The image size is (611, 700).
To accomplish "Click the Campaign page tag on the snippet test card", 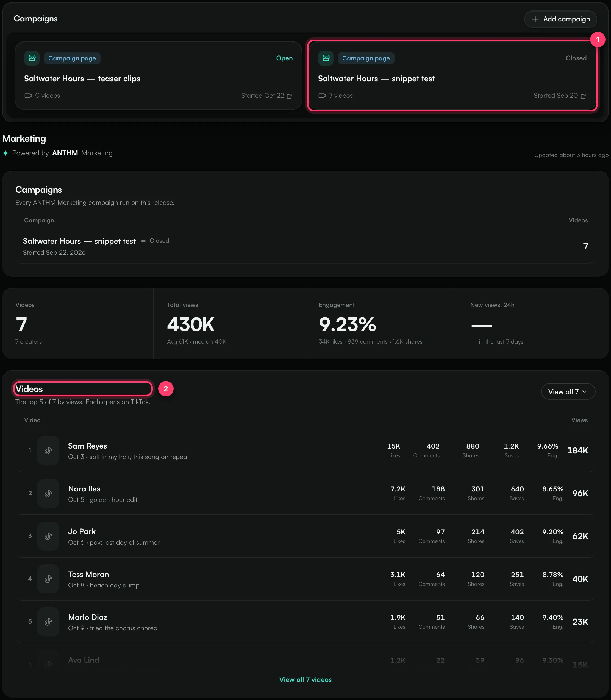I will 366,58.
